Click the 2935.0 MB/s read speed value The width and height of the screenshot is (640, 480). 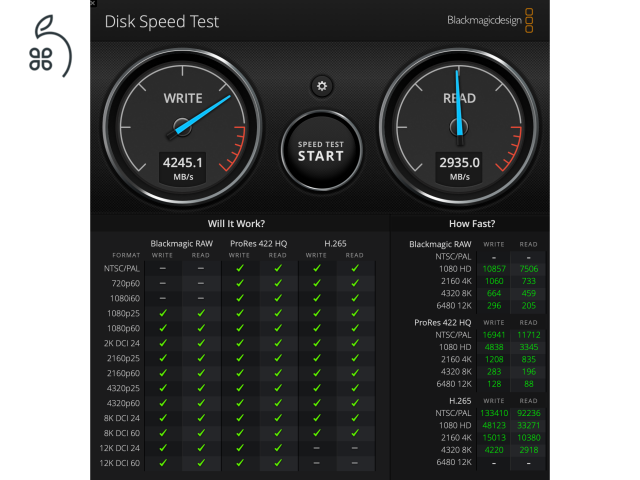(x=459, y=163)
